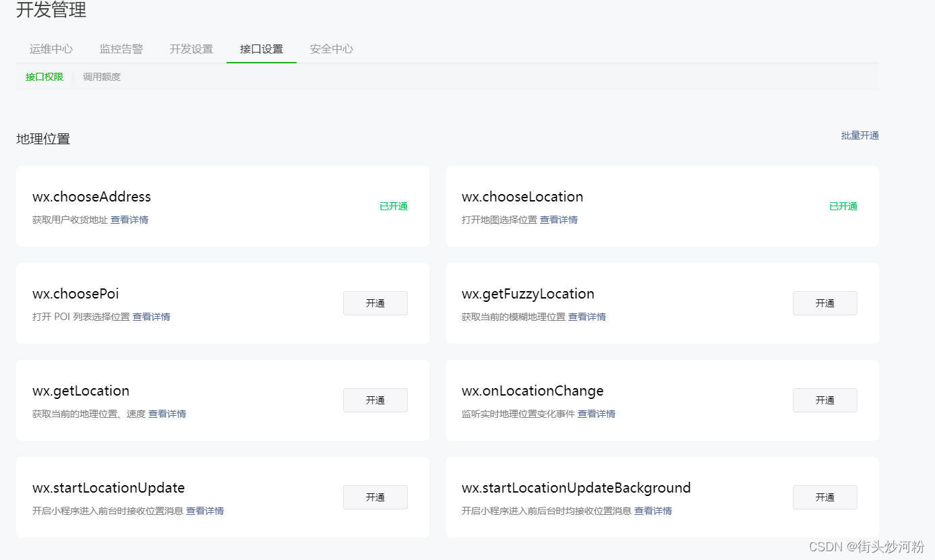Activate wx.getLocation via its 开通 button
This screenshot has width=935, height=560.
coord(375,400)
